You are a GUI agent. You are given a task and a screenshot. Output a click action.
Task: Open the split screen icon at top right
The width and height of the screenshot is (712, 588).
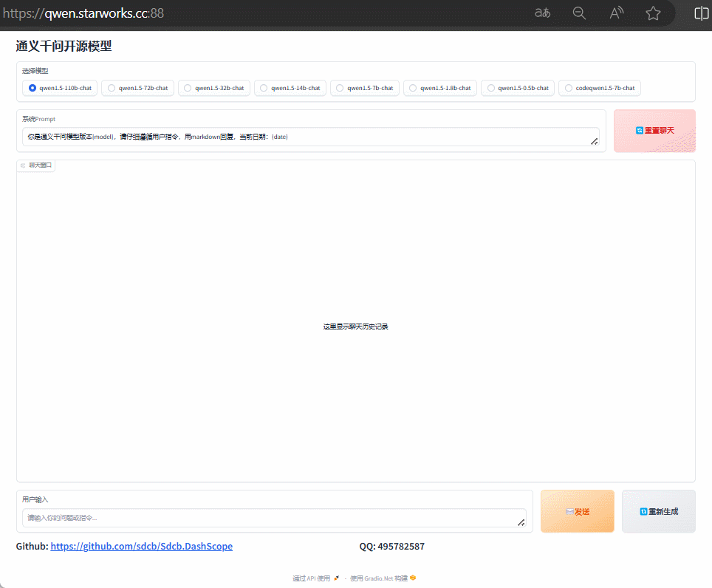tap(700, 13)
